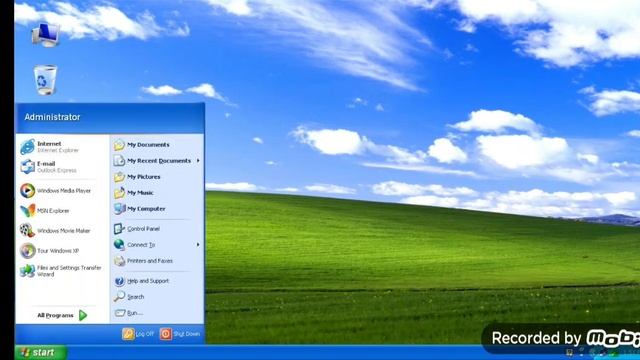Click the Log Off key icon

(x=128, y=334)
